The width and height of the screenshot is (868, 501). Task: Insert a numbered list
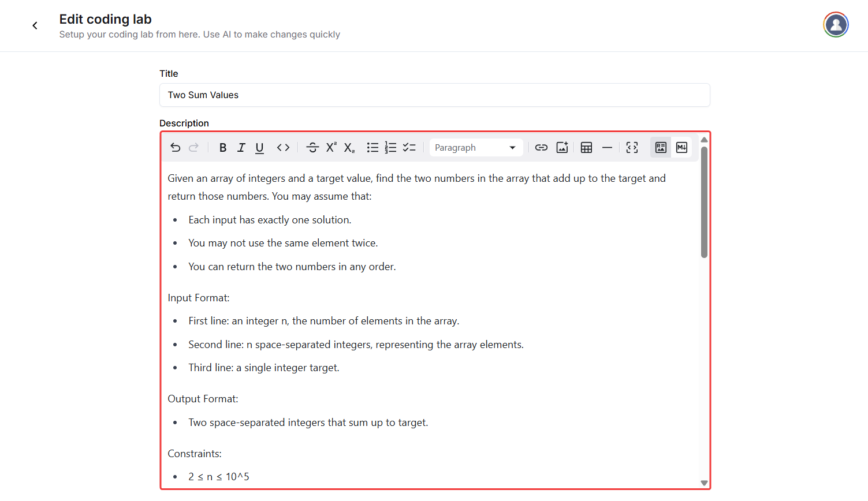point(391,148)
